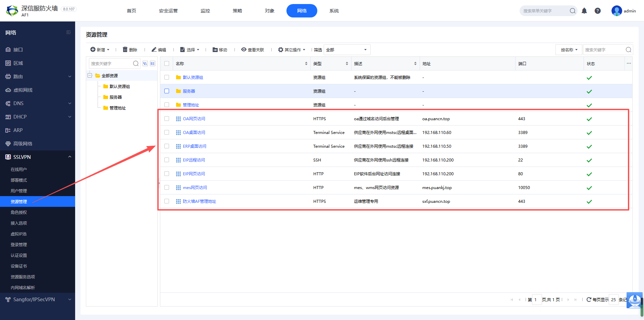The height and width of the screenshot is (320, 644).
Task: Click the notification bell icon
Action: pos(584,11)
